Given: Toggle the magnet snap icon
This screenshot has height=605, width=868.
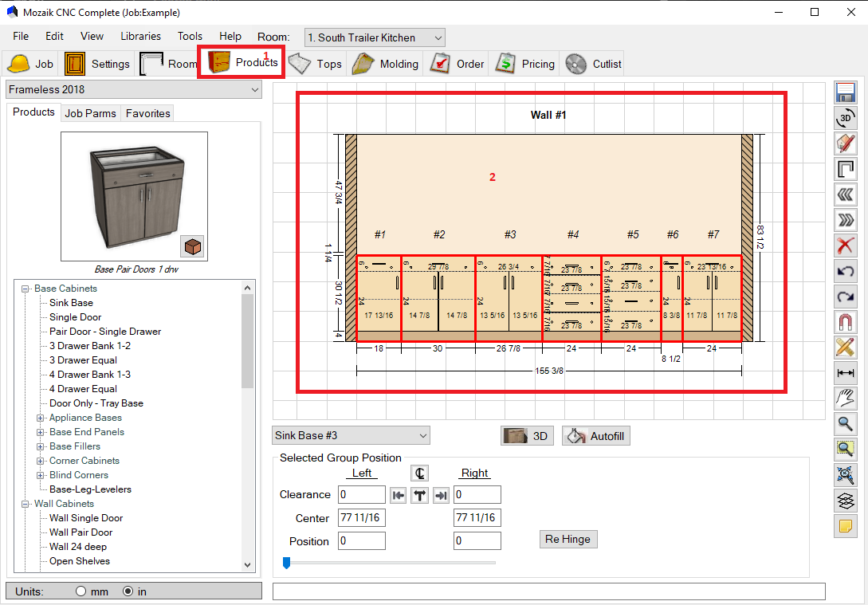Looking at the screenshot, I should [846, 321].
